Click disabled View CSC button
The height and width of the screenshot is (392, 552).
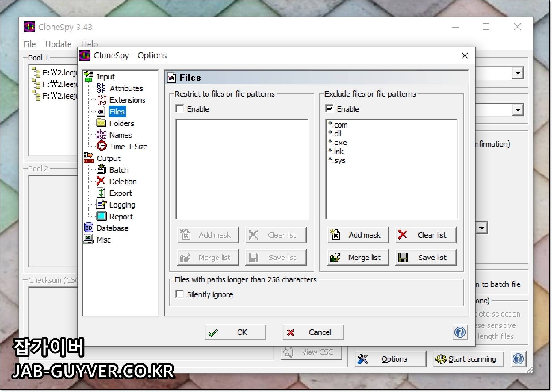click(x=311, y=352)
